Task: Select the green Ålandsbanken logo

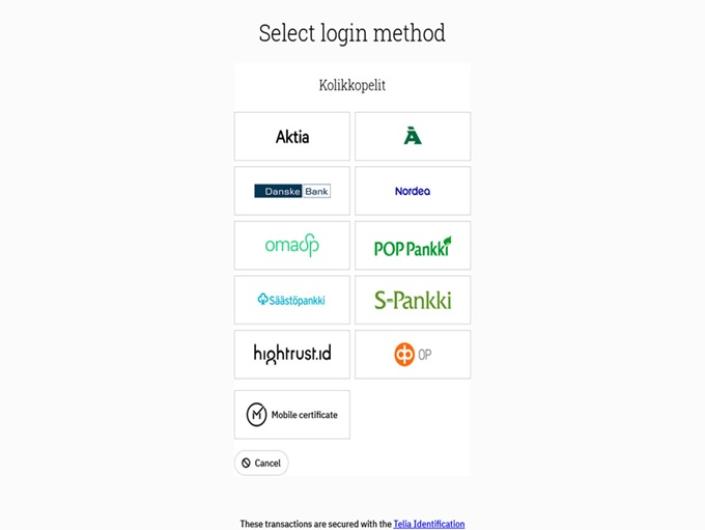Action: click(413, 136)
